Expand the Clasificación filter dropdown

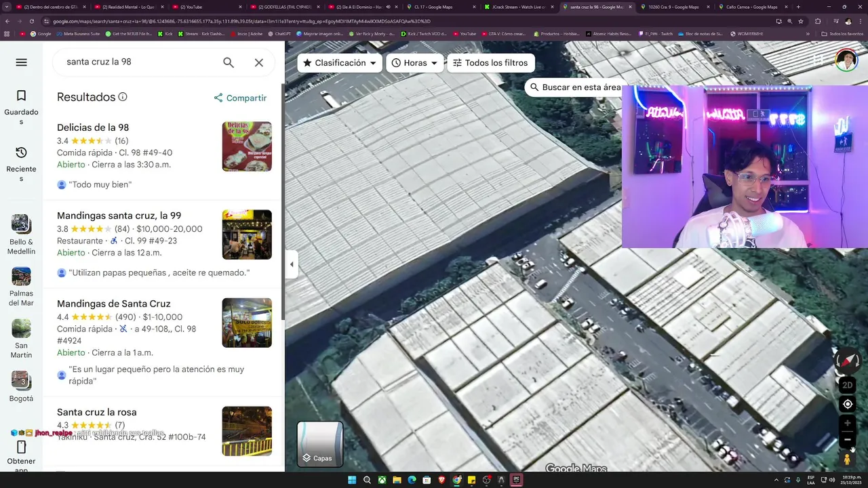point(340,62)
